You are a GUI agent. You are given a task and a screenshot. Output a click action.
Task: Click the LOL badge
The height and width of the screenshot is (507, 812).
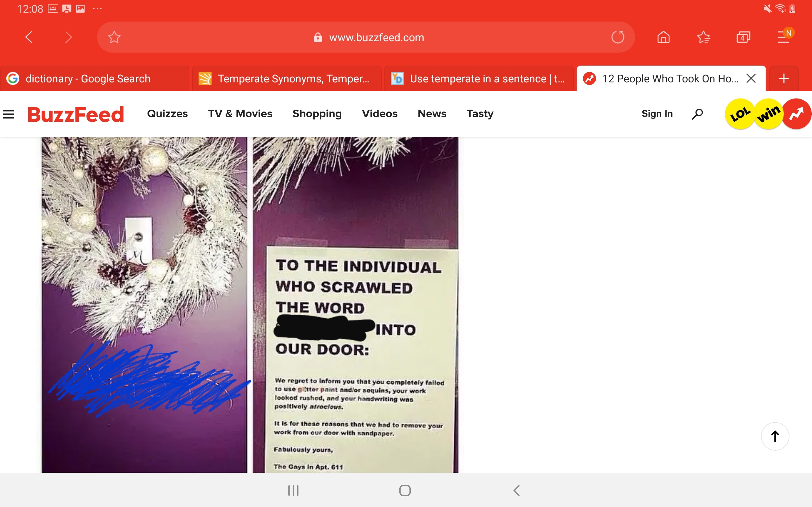tap(740, 114)
